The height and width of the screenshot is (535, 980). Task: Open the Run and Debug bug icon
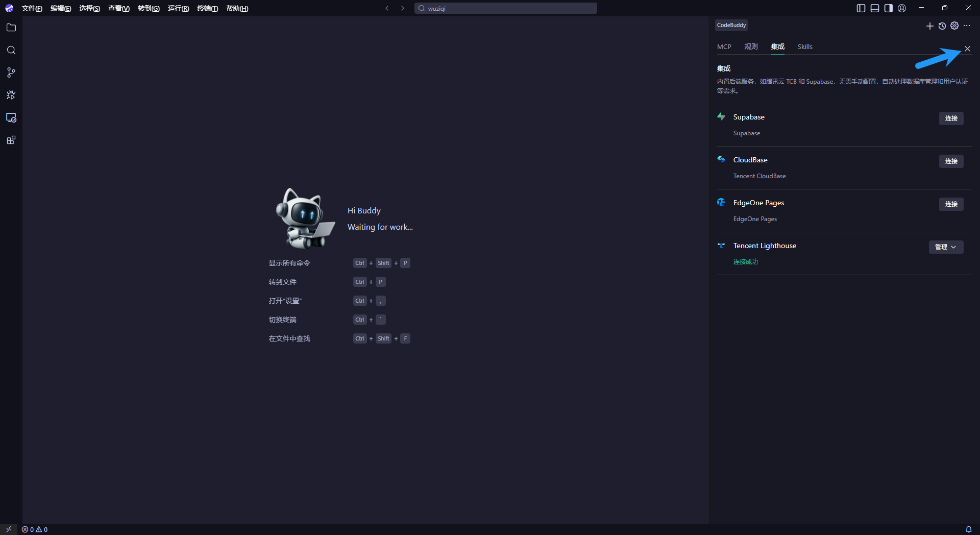(11, 95)
